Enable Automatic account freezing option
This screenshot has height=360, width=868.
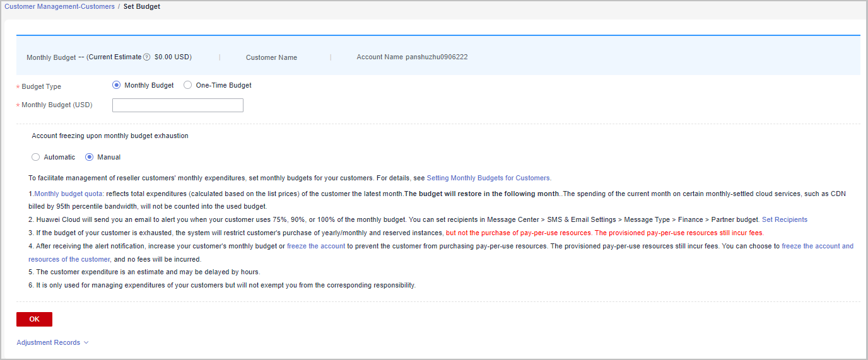coord(36,157)
